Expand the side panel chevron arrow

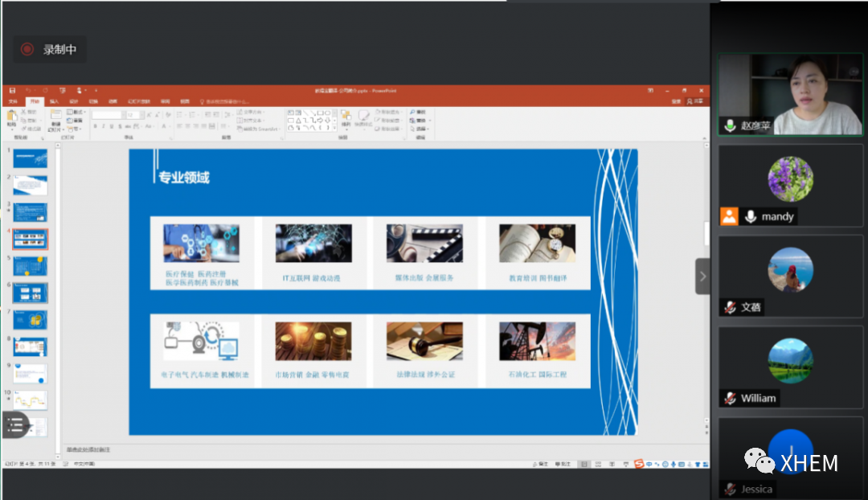[x=702, y=277]
